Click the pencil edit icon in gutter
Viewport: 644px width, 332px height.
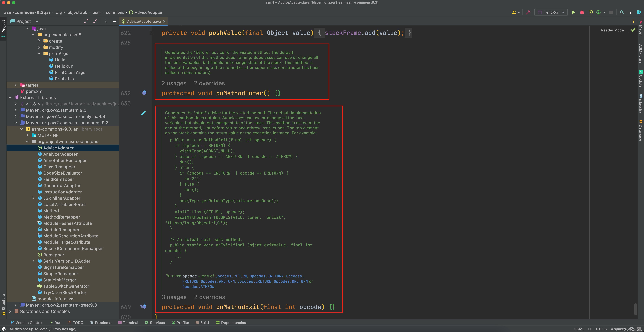(x=143, y=113)
